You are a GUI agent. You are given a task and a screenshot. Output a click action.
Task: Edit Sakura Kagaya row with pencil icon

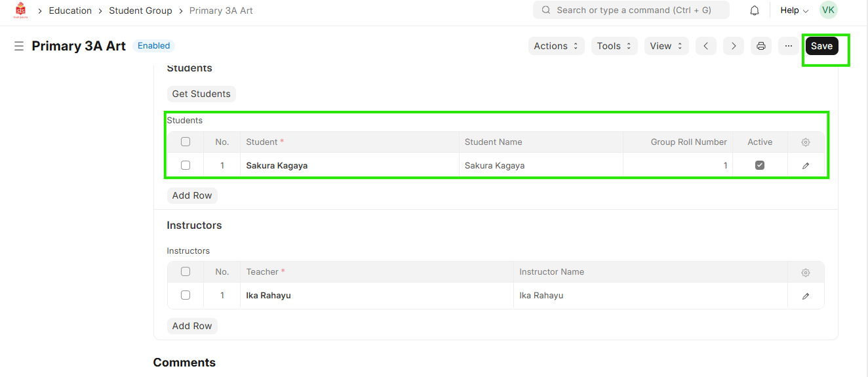click(806, 166)
